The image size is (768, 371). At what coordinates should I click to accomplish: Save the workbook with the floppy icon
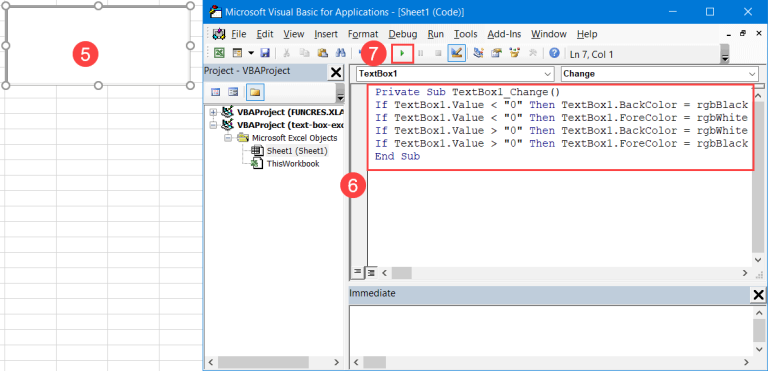pyautogui.click(x=265, y=53)
